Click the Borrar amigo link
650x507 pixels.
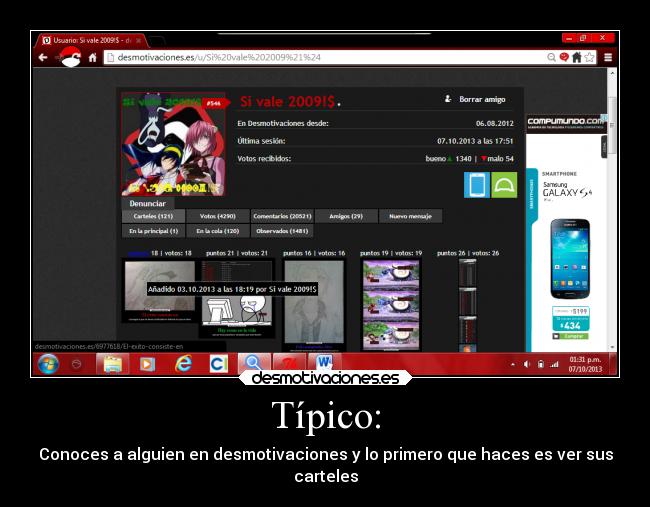[x=482, y=100]
